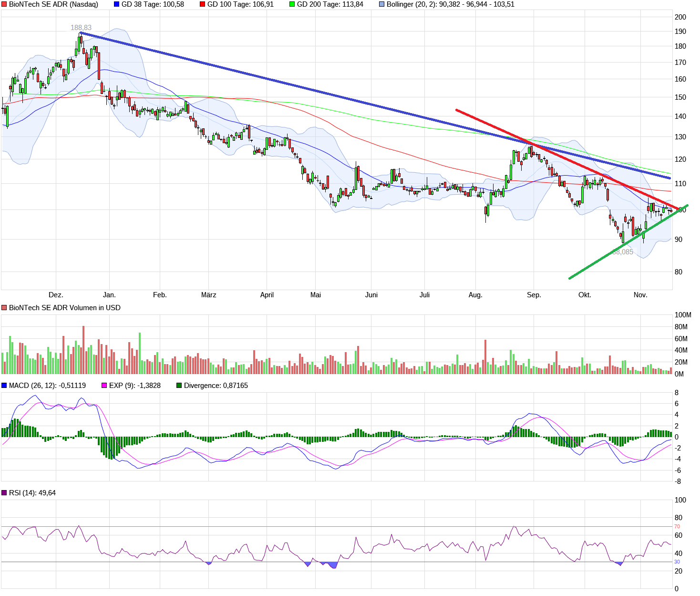The width and height of the screenshot is (700, 596).
Task: Click the "-4" label on the MACD axis
Action: click(677, 459)
